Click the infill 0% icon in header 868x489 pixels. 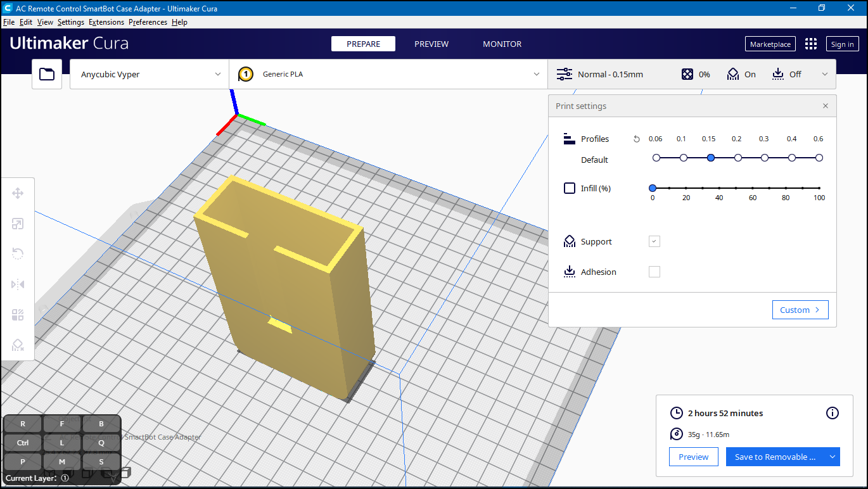[687, 74]
